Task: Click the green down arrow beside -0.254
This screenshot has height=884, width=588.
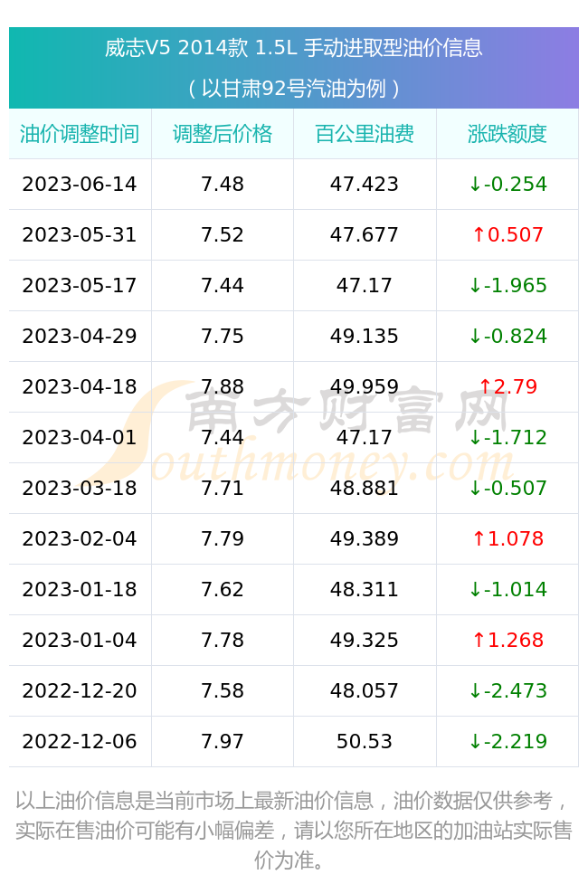Action: coord(475,185)
